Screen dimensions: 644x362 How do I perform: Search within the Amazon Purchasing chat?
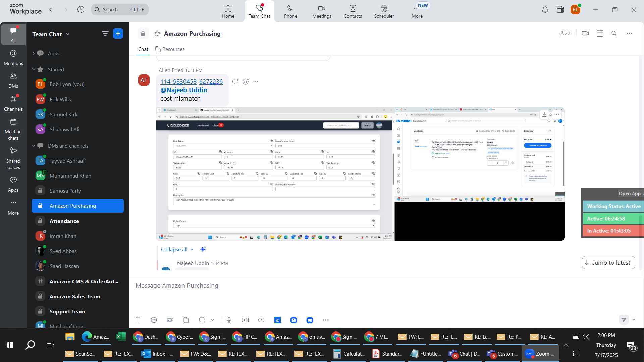[614, 33]
